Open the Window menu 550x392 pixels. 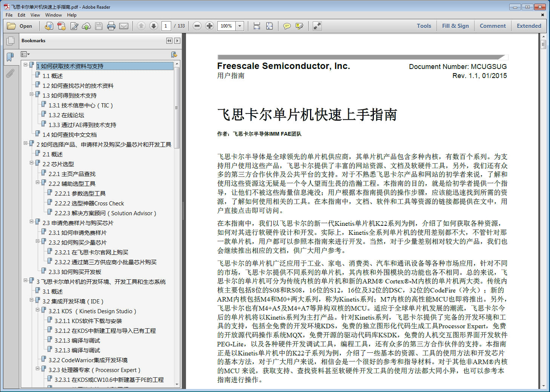tap(54, 15)
